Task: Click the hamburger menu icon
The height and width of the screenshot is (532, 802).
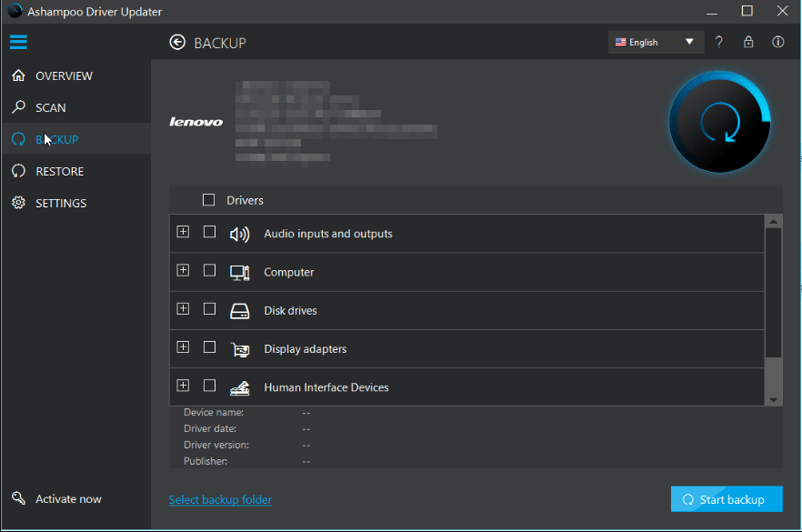Action: click(x=18, y=42)
